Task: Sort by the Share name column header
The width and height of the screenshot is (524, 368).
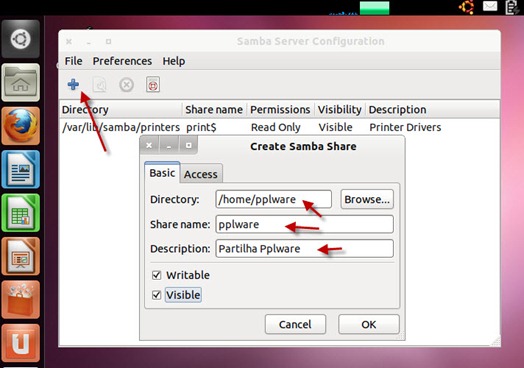Action: point(214,110)
